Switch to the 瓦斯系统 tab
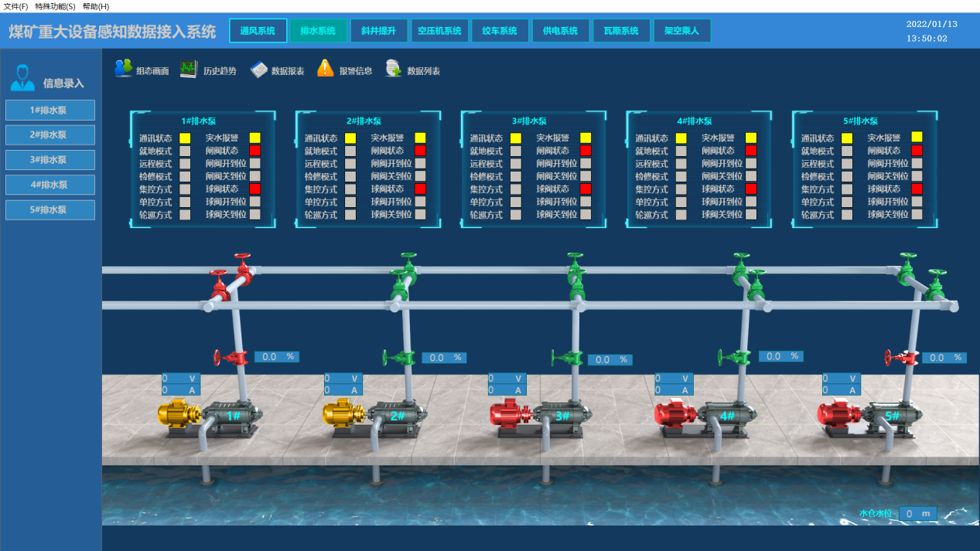The height and width of the screenshot is (551, 980). click(x=621, y=31)
